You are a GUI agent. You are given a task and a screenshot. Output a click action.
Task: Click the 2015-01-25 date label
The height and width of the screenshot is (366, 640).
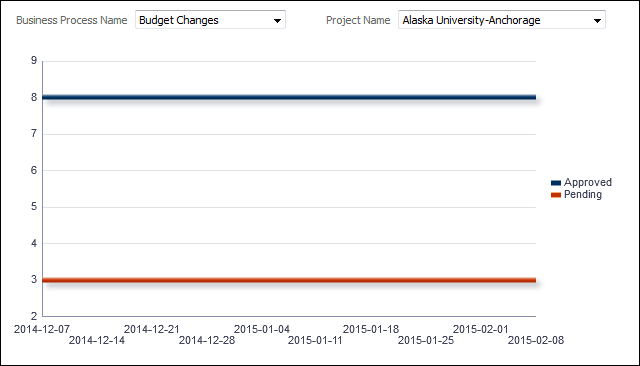[x=426, y=340]
